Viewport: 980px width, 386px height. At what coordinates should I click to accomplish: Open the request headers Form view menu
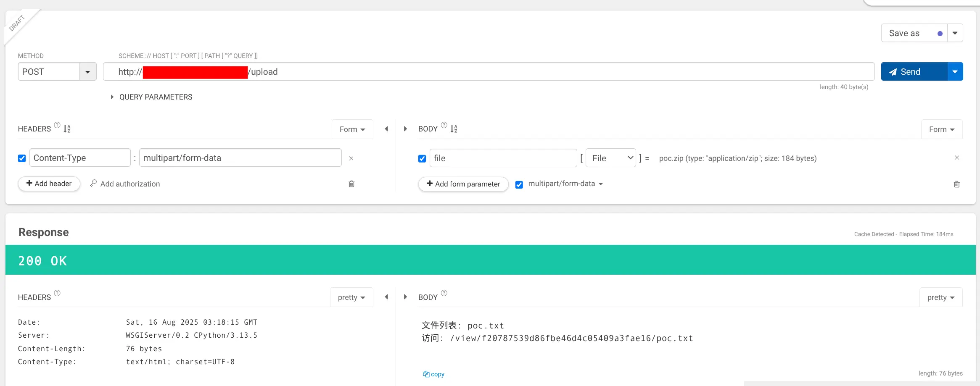coord(352,129)
